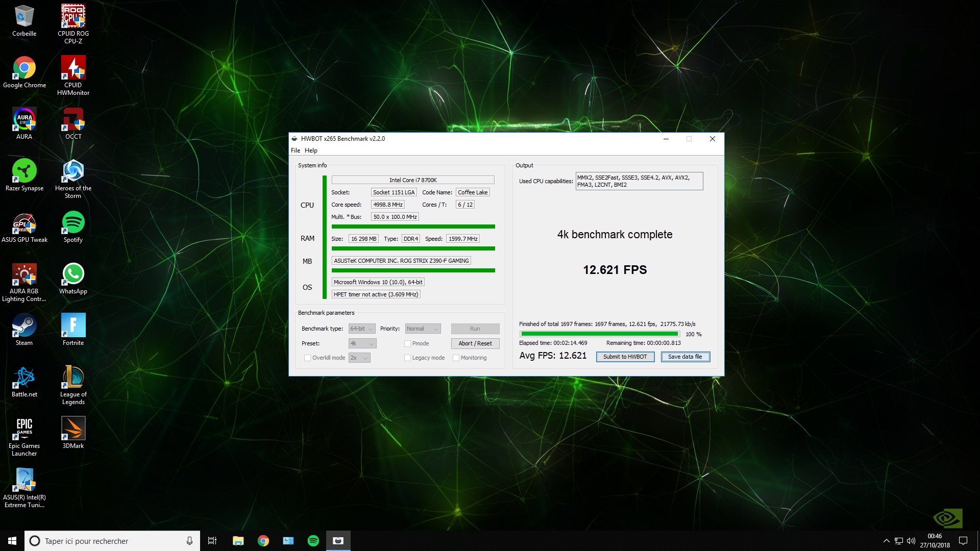Open Google Chrome desktop shortcut
Screen dimensions: 980x551
pos(24,72)
